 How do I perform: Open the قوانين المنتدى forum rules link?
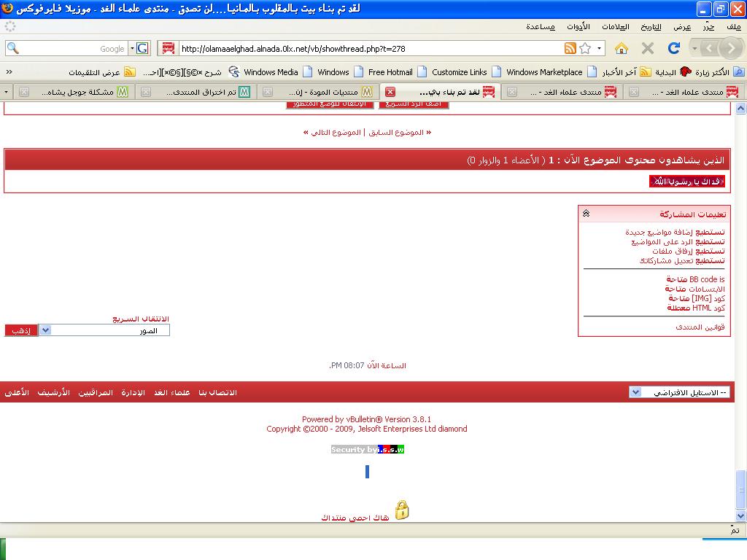(x=700, y=327)
